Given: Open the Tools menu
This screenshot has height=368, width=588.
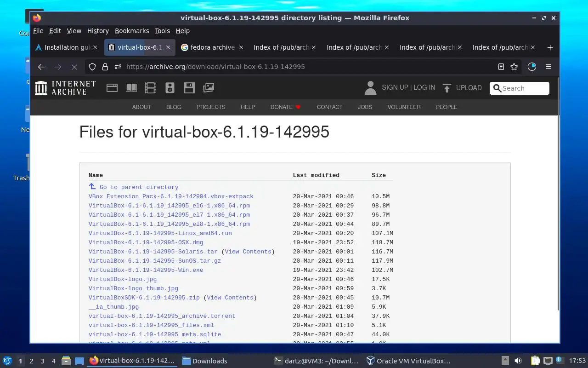Looking at the screenshot, I should point(162,31).
